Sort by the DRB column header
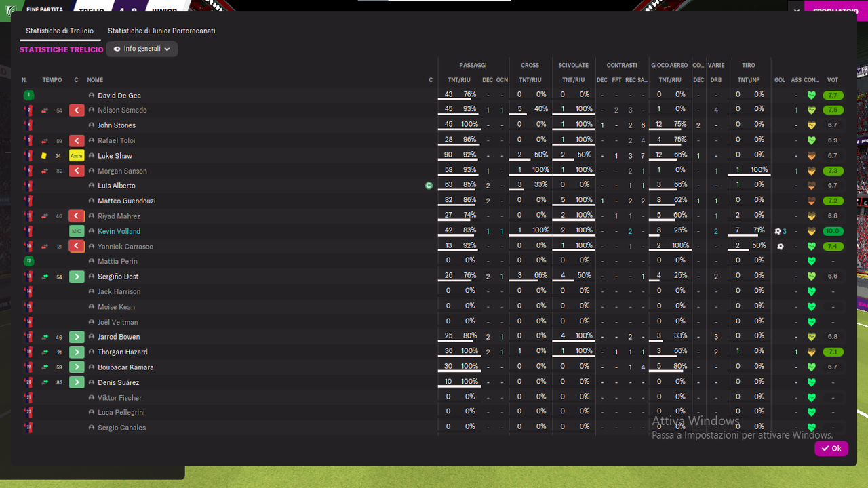This screenshot has width=868, height=488. point(716,80)
